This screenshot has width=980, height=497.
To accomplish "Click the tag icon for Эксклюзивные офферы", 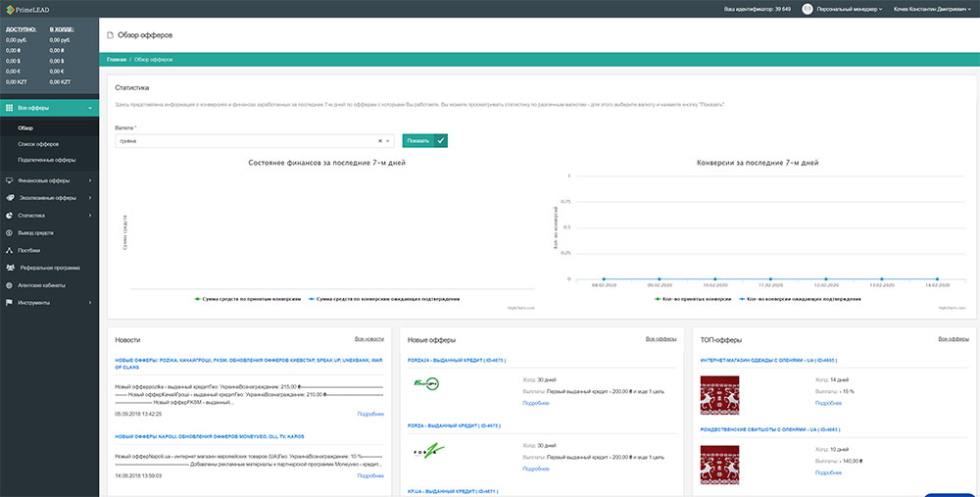I will (10, 198).
